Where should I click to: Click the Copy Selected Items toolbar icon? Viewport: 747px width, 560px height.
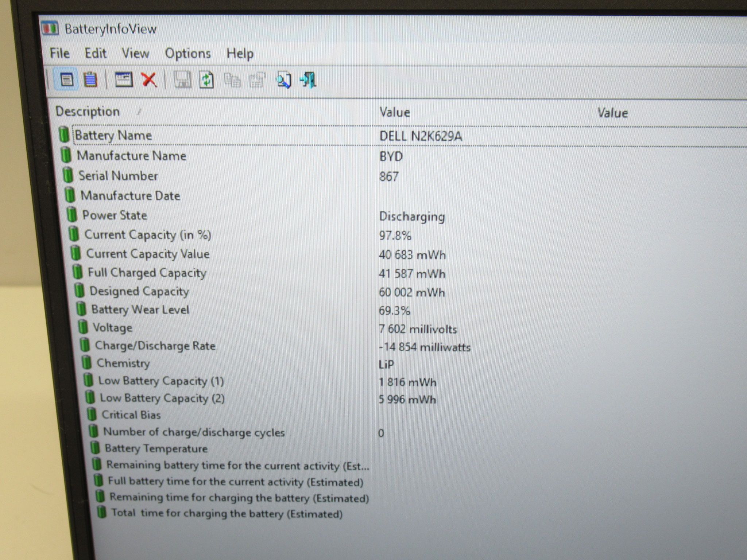click(232, 80)
